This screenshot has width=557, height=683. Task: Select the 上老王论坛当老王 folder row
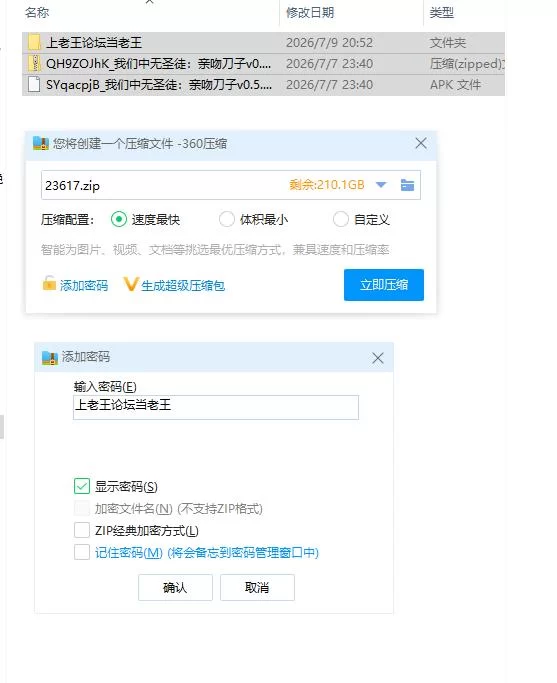point(263,42)
